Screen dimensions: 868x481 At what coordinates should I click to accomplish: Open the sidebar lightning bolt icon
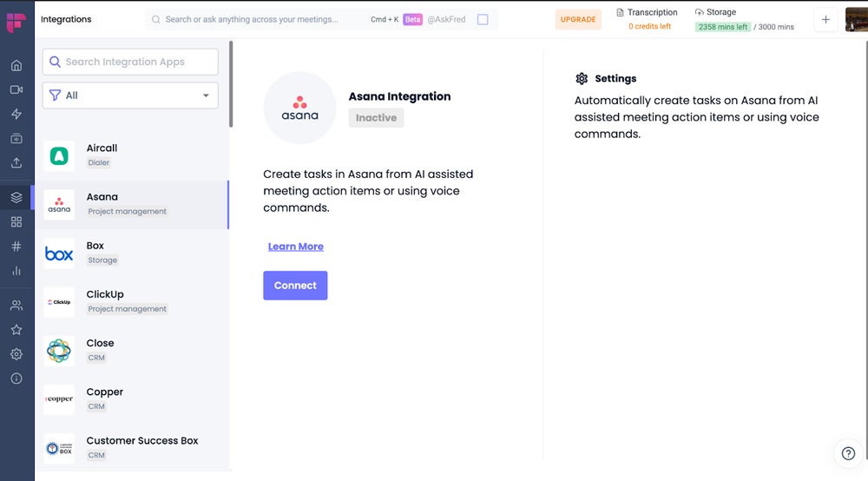[x=16, y=114]
